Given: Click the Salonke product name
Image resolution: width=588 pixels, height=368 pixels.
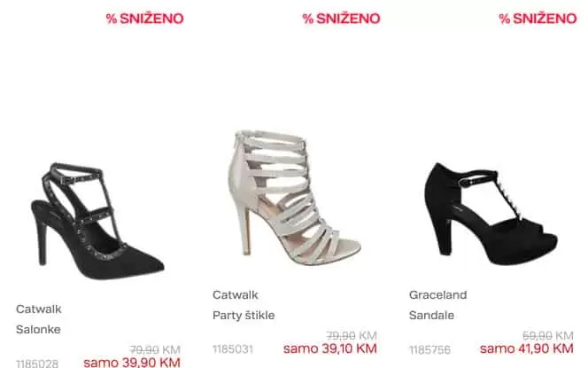Looking at the screenshot, I should [38, 329].
